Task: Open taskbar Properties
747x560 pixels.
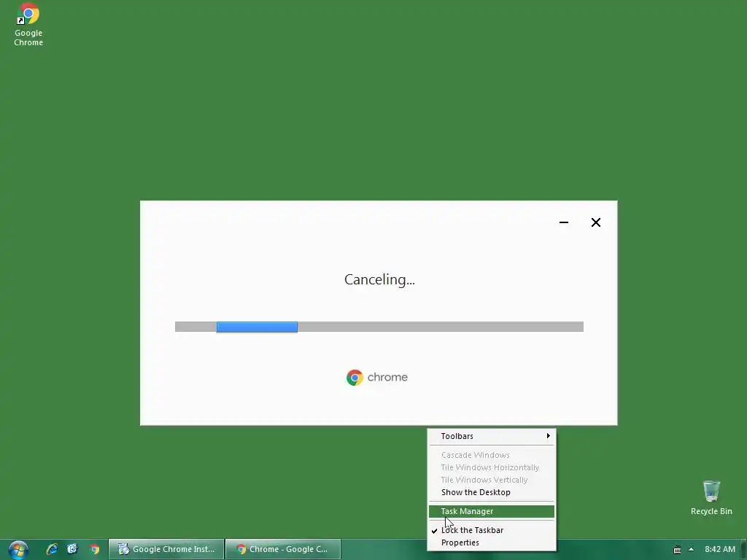Action: pyautogui.click(x=492, y=542)
